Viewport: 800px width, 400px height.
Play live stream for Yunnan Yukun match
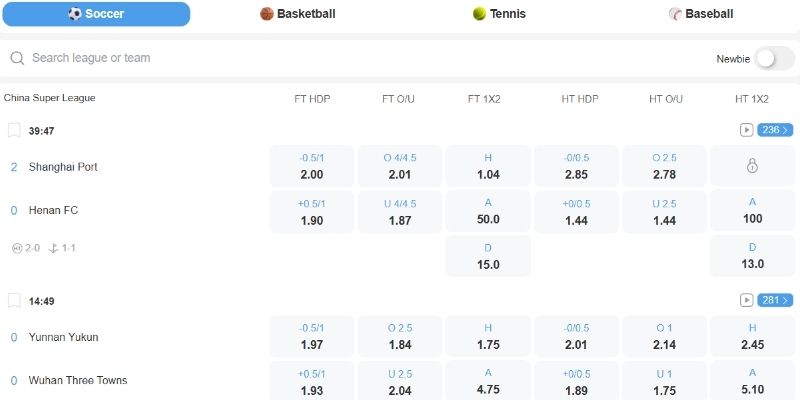(x=746, y=301)
